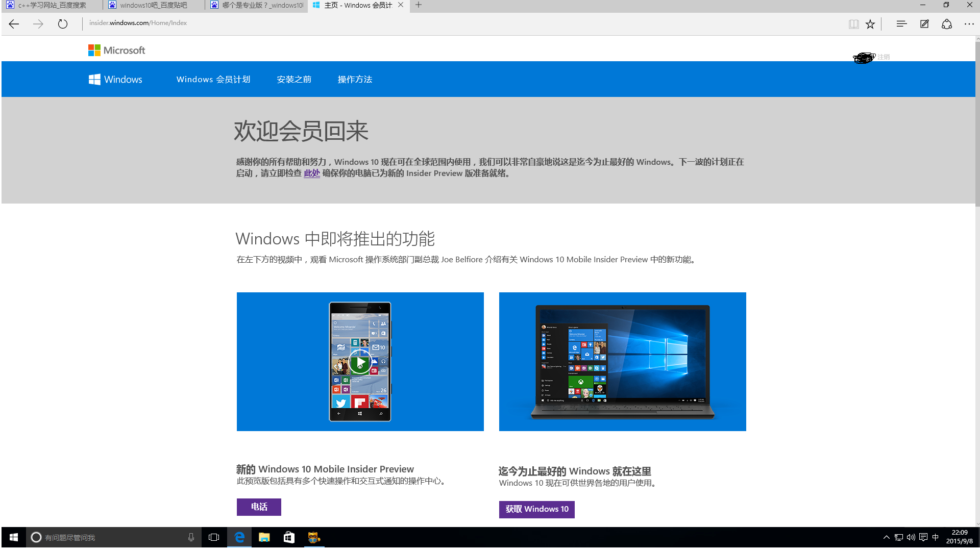Click the browser back arrow
980x551 pixels.
[14, 24]
